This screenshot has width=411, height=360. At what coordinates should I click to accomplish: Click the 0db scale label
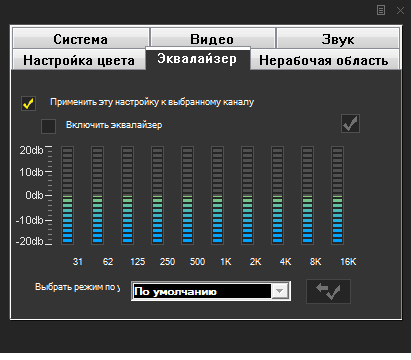(34, 195)
